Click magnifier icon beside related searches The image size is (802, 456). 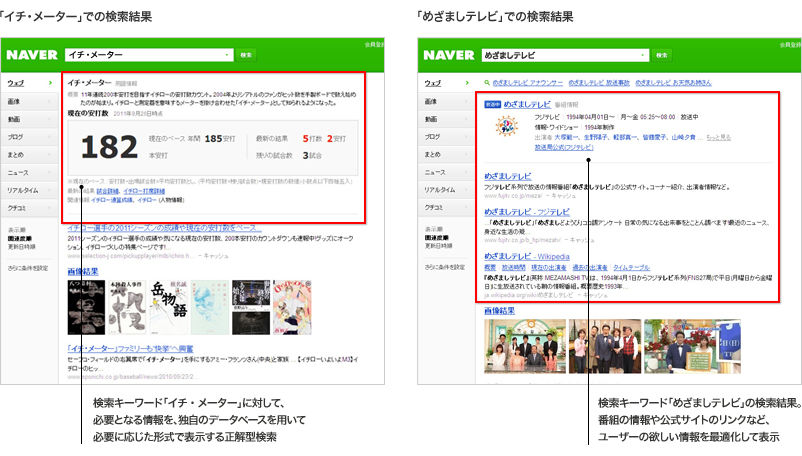click(x=487, y=82)
